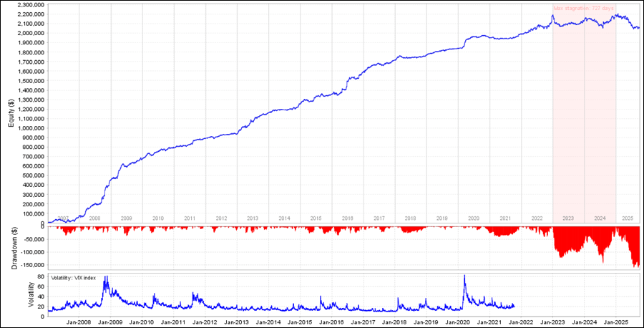Click the 80 value on volatility axis
Image resolution: width=644 pixels, height=328 pixels.
click(x=40, y=276)
